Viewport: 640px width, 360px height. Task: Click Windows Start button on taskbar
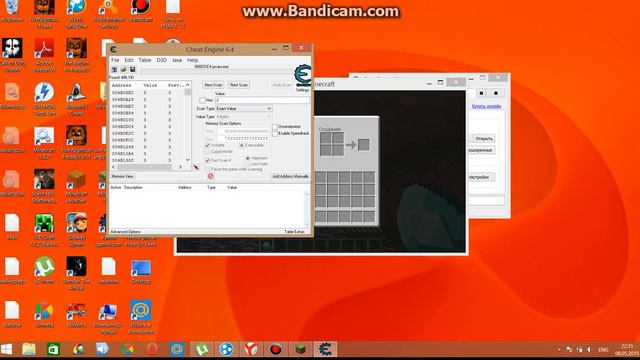click(x=7, y=349)
